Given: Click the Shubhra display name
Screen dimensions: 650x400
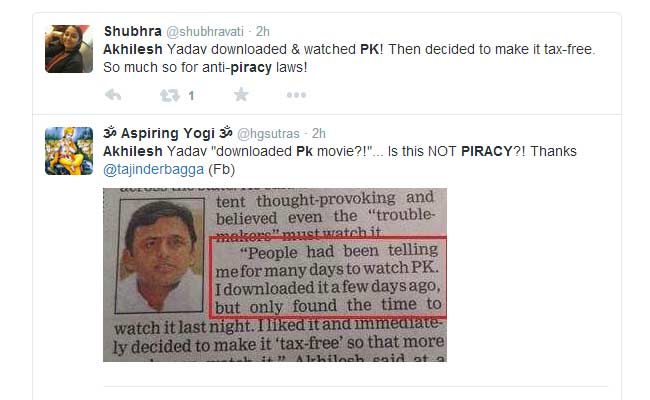Looking at the screenshot, I should click(x=133, y=31).
